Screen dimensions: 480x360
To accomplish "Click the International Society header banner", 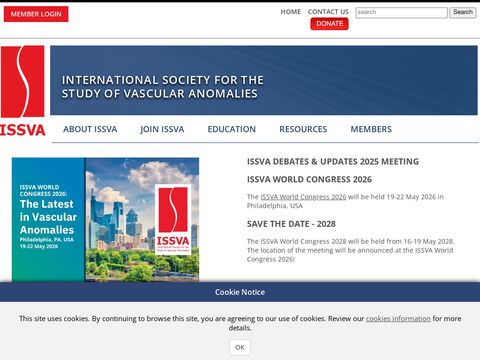I will point(264,80).
